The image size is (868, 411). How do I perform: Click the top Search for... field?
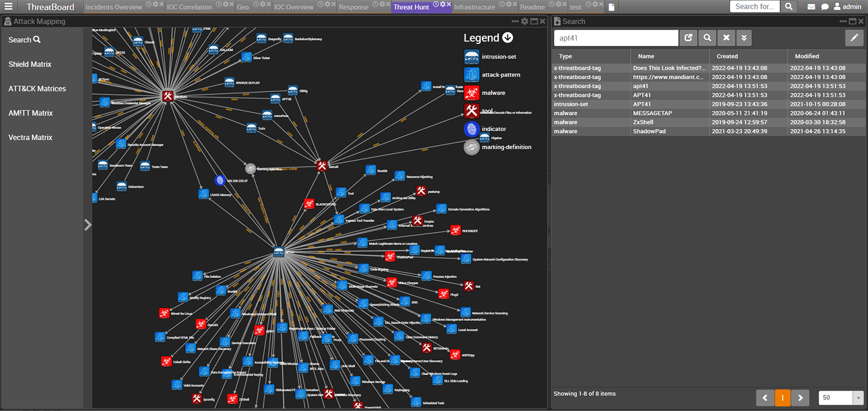point(755,7)
